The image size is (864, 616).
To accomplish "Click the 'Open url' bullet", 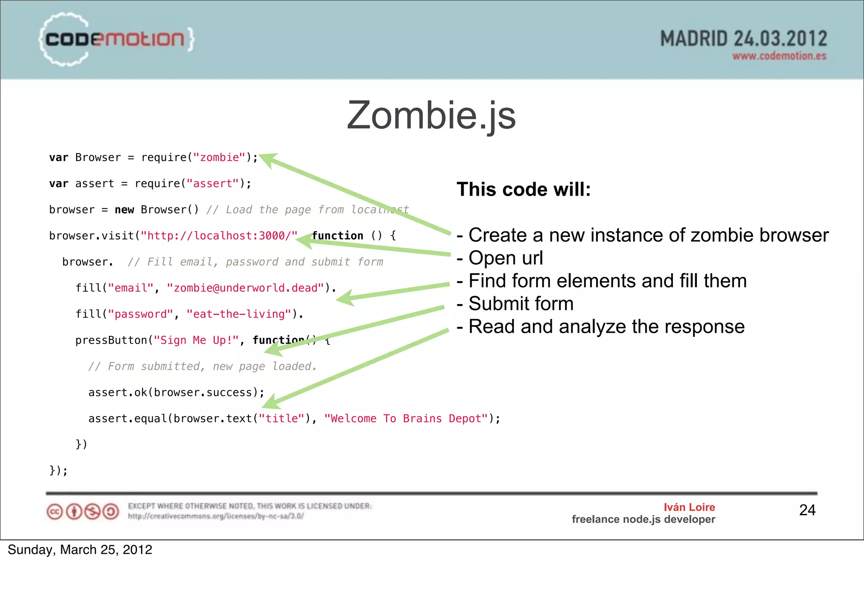I will (500, 258).
